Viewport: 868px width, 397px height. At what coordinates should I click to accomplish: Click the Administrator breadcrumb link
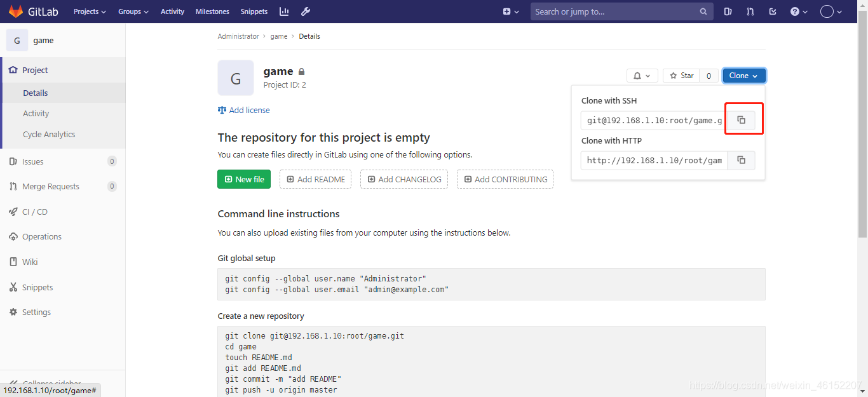[238, 36]
